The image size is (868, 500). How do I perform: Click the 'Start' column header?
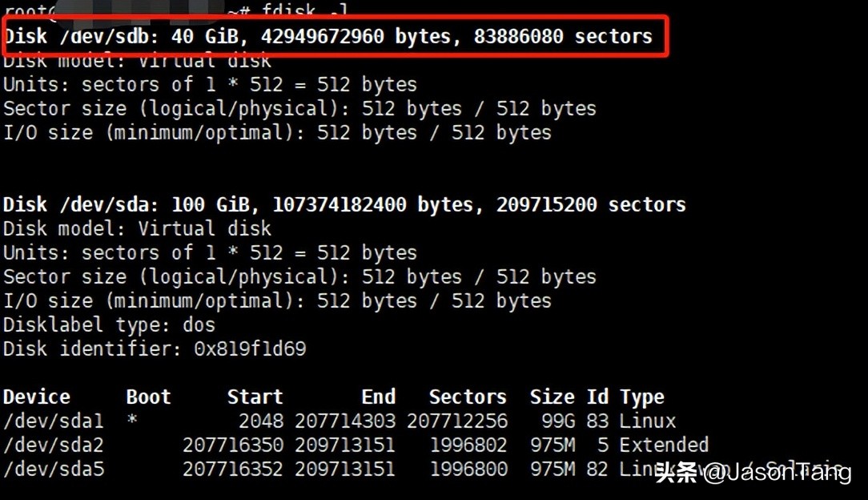[255, 397]
